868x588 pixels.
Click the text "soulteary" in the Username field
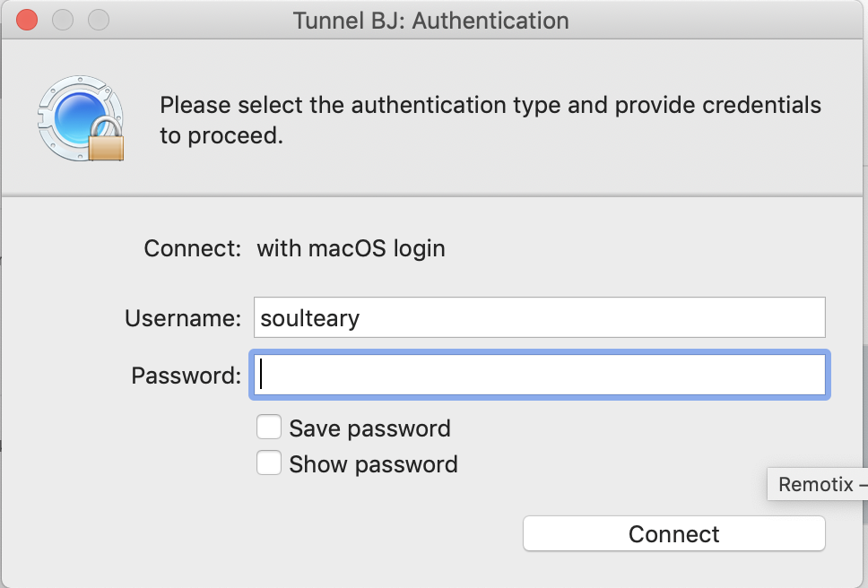[309, 318]
